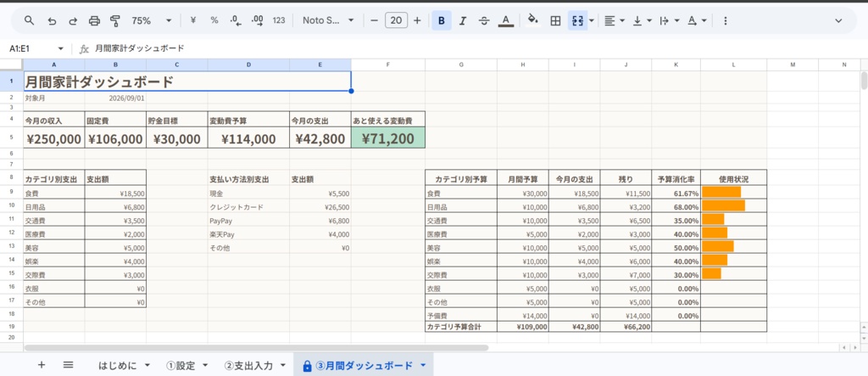The height and width of the screenshot is (376, 868).
Task: Decrease decimal places
Action: (236, 20)
